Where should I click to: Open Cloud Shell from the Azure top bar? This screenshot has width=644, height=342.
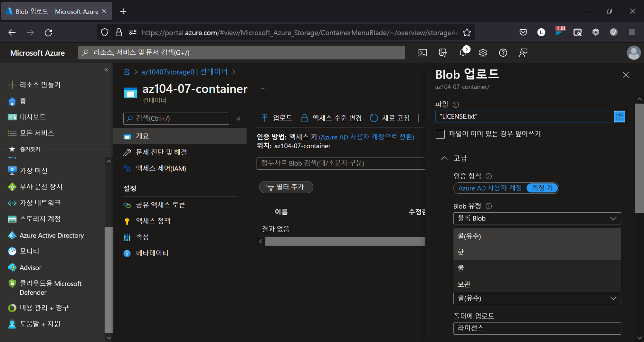[422, 53]
